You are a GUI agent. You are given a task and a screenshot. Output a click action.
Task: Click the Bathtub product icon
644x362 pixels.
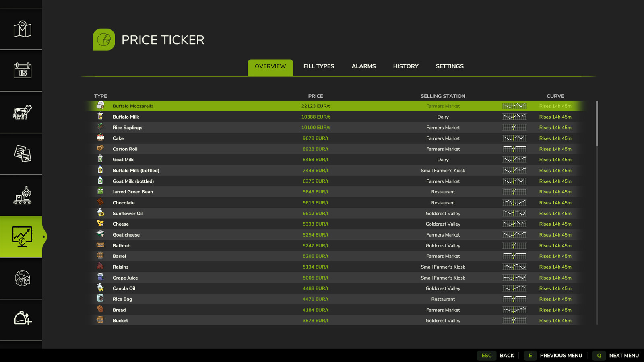[x=100, y=245]
